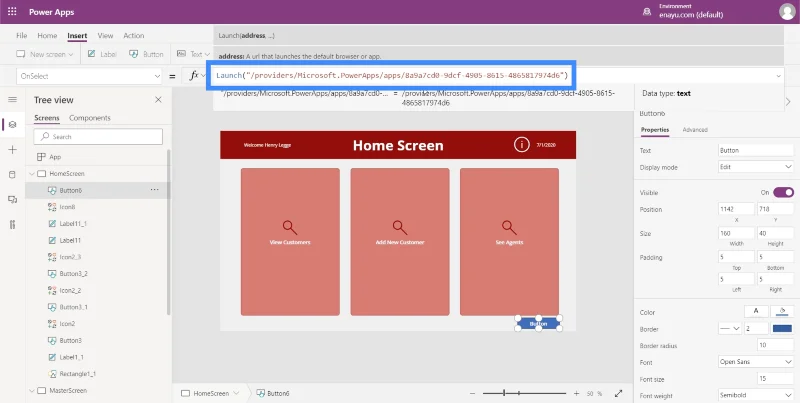Open the Insert plus icon in sidebar
The image size is (800, 403).
pyautogui.click(x=12, y=149)
